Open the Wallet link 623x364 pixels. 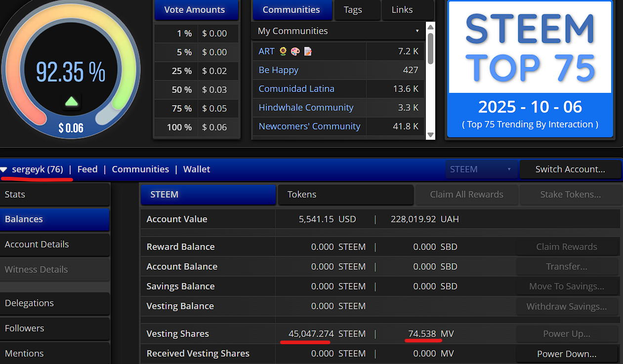click(x=197, y=169)
